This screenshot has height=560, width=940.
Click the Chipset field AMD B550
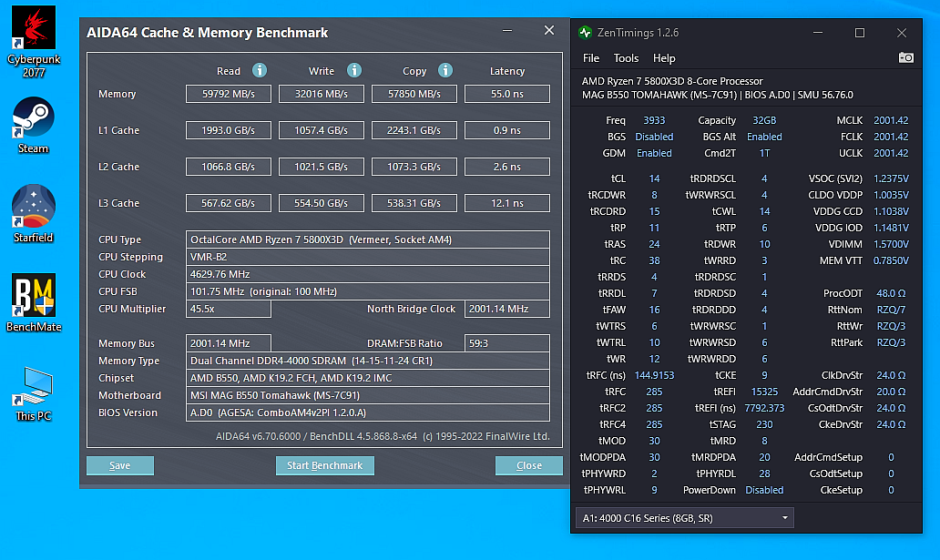coord(367,378)
